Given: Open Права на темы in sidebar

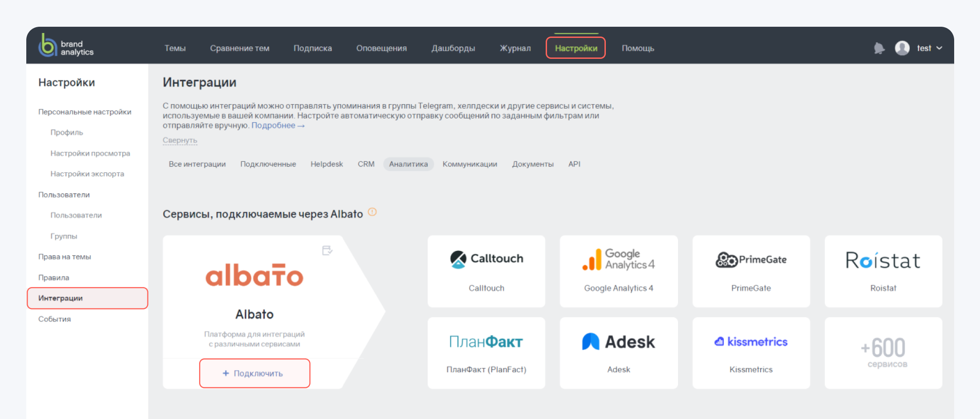Looking at the screenshot, I should tap(65, 257).
